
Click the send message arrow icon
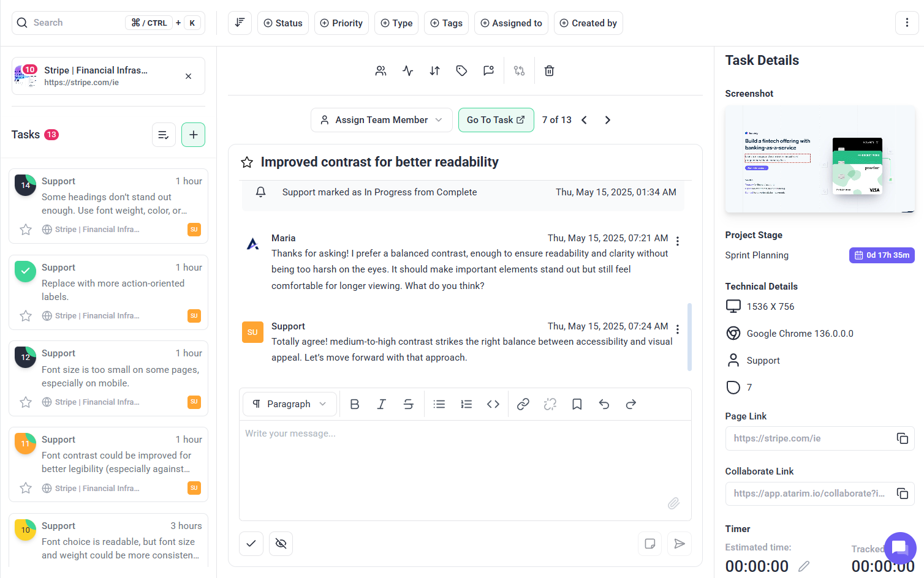click(x=680, y=544)
